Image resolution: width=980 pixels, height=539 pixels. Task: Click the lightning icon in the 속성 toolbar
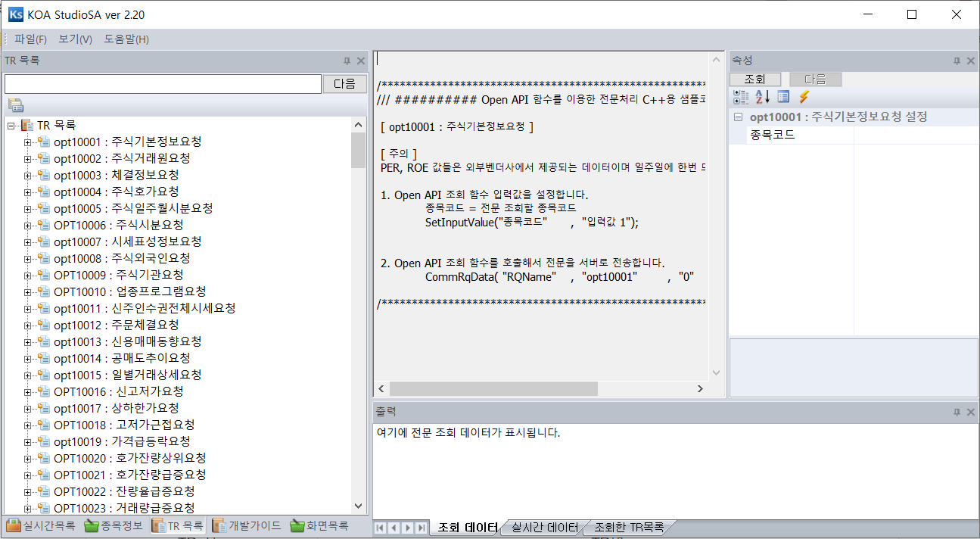point(804,96)
